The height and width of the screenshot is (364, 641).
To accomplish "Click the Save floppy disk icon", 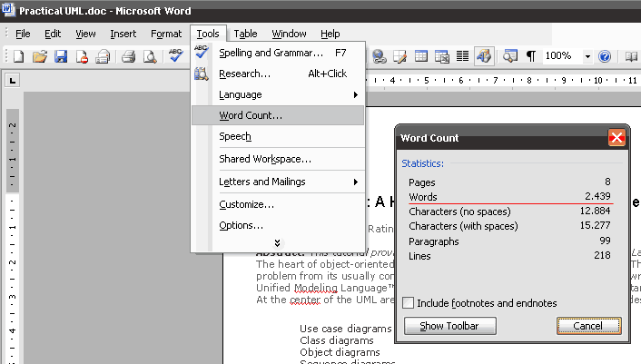I will coord(61,56).
